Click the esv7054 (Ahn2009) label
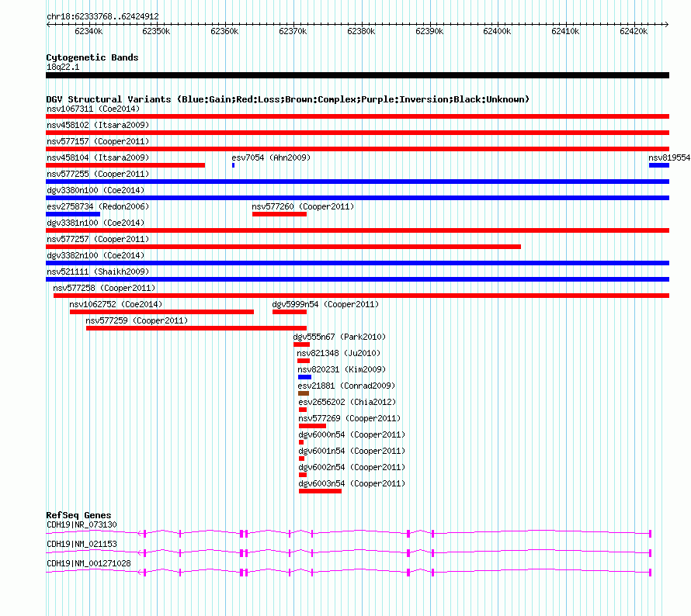This screenshot has height=616, width=691. click(271, 157)
